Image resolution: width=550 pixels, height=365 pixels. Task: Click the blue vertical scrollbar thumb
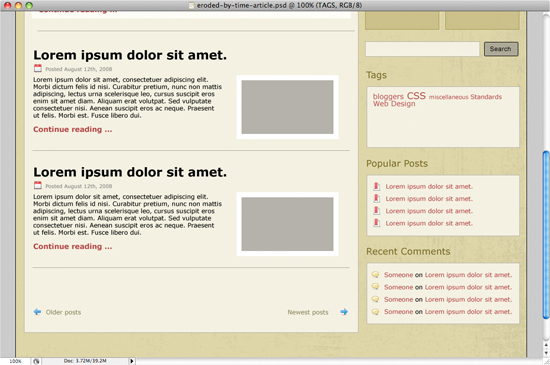click(546, 235)
